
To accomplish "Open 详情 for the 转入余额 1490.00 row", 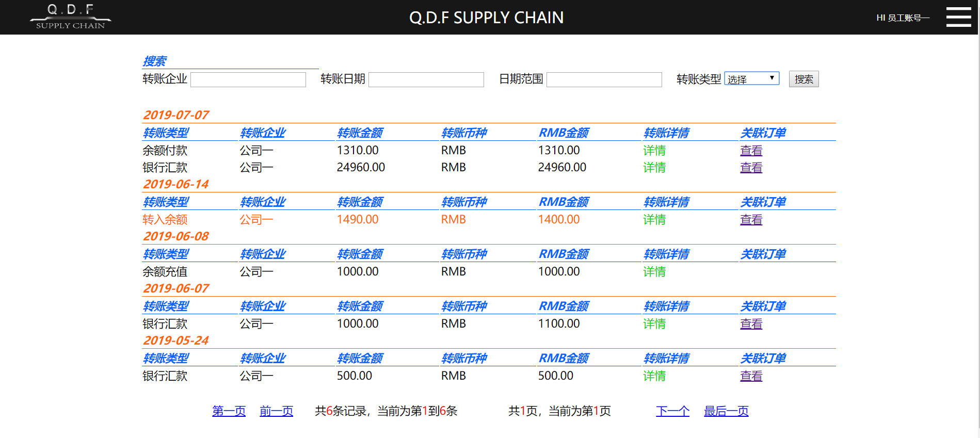I will pos(654,220).
